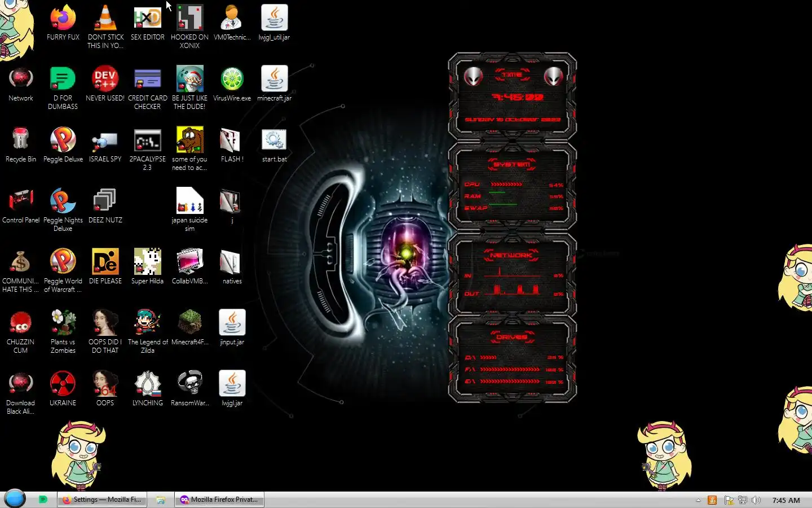
Task: Open the volume speaker tray icon
Action: click(x=756, y=500)
